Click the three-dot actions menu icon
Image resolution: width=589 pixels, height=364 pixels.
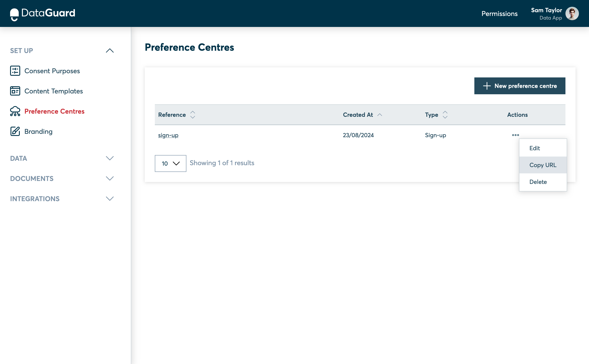click(515, 135)
